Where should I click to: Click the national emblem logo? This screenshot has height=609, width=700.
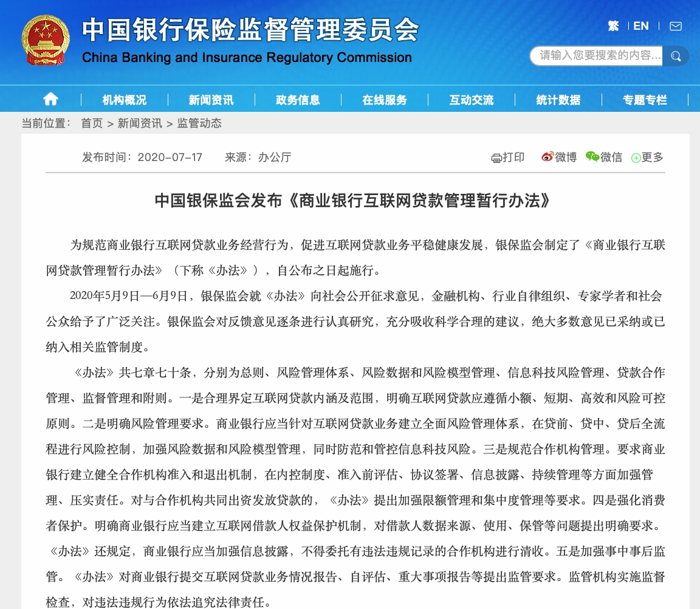pyautogui.click(x=46, y=40)
